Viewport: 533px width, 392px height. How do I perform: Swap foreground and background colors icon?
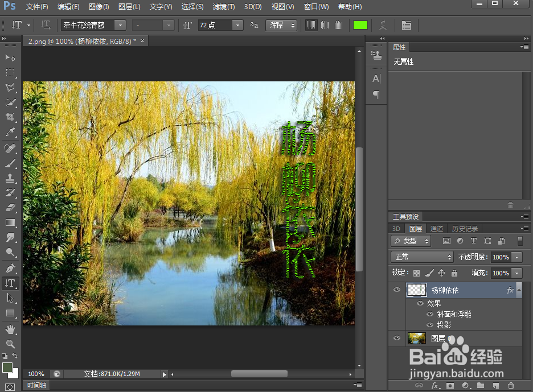[x=15, y=356]
